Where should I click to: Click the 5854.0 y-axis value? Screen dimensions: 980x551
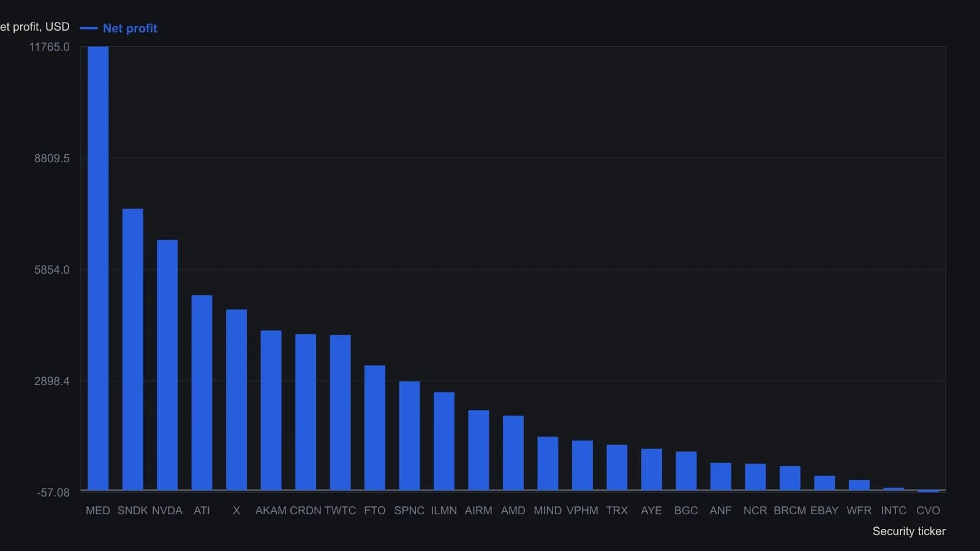click(52, 270)
